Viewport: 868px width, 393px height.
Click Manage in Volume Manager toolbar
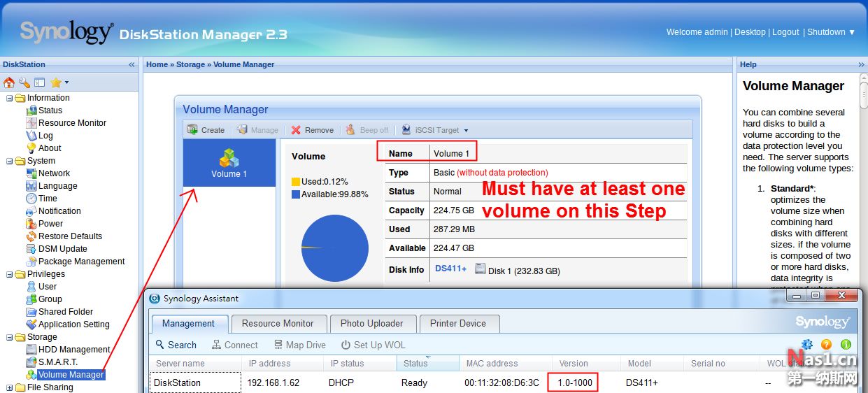point(258,130)
